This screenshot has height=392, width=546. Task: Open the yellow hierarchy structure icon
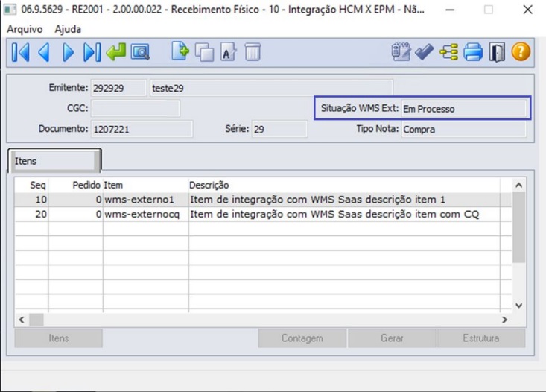coord(449,52)
